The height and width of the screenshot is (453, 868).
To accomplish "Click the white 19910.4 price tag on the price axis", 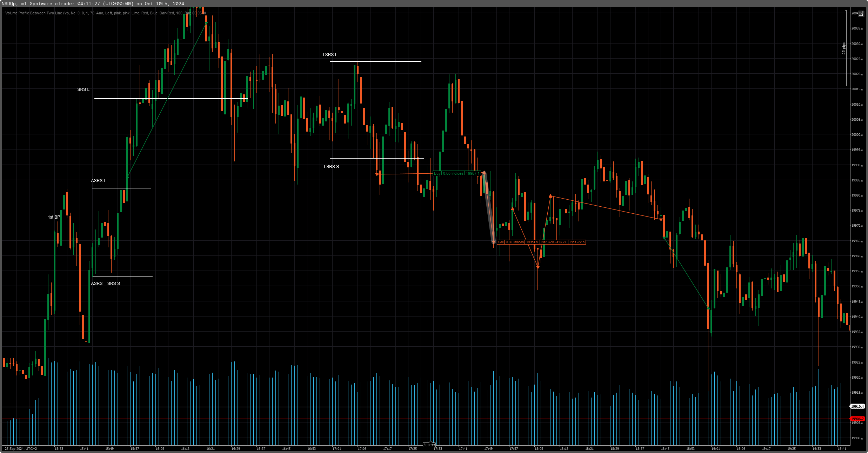I will point(857,406).
